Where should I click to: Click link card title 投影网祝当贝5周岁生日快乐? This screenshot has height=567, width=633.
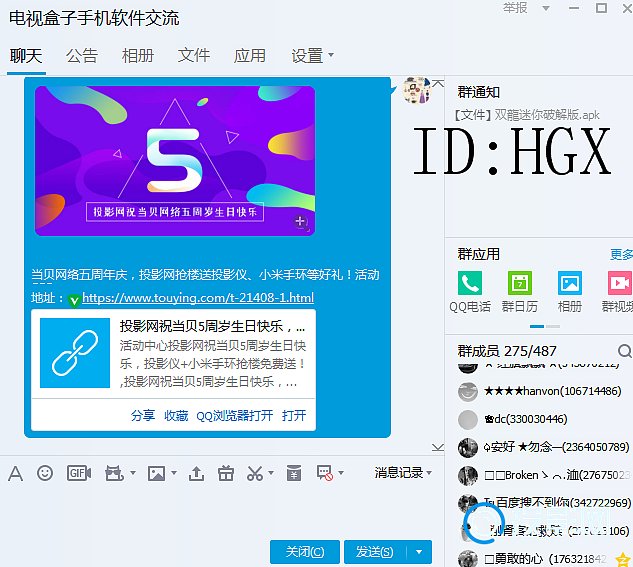coord(212,326)
